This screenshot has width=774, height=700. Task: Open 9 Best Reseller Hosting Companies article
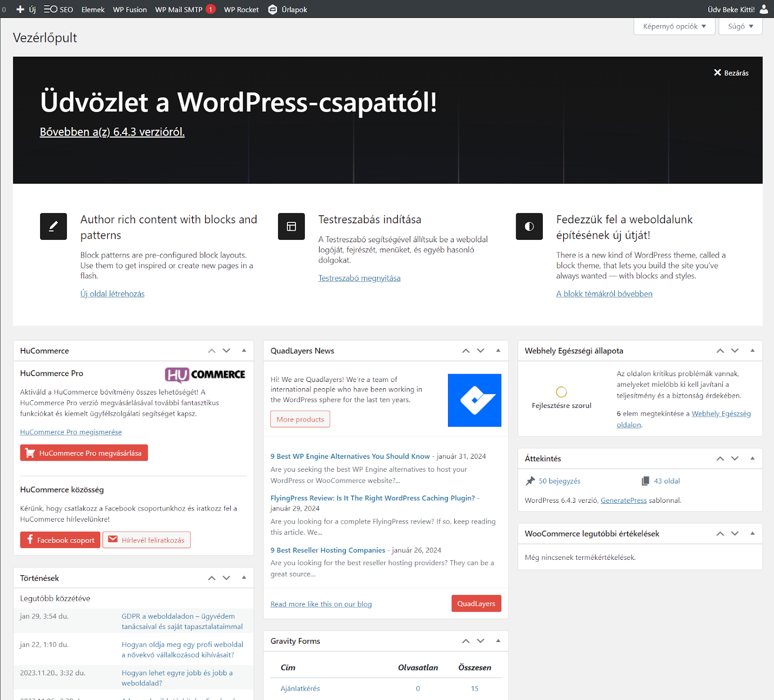tap(328, 550)
